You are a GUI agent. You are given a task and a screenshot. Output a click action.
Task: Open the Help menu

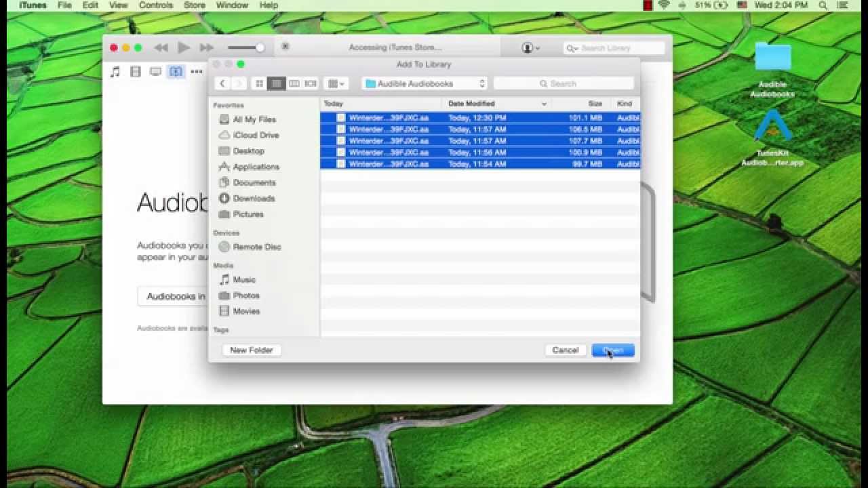269,5
